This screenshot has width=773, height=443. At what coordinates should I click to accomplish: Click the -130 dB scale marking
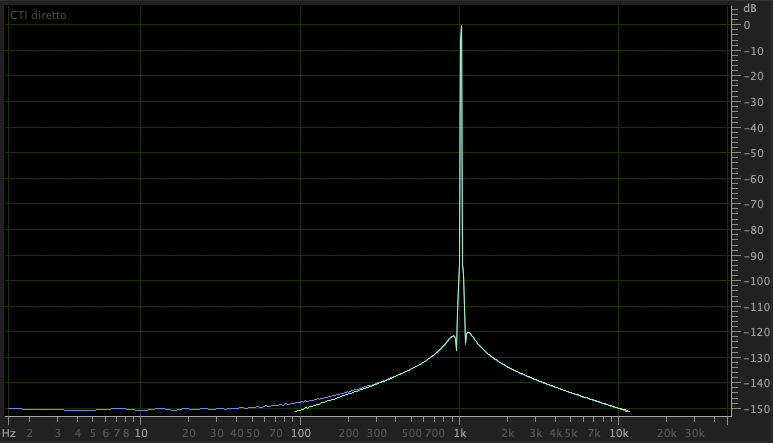(756, 358)
